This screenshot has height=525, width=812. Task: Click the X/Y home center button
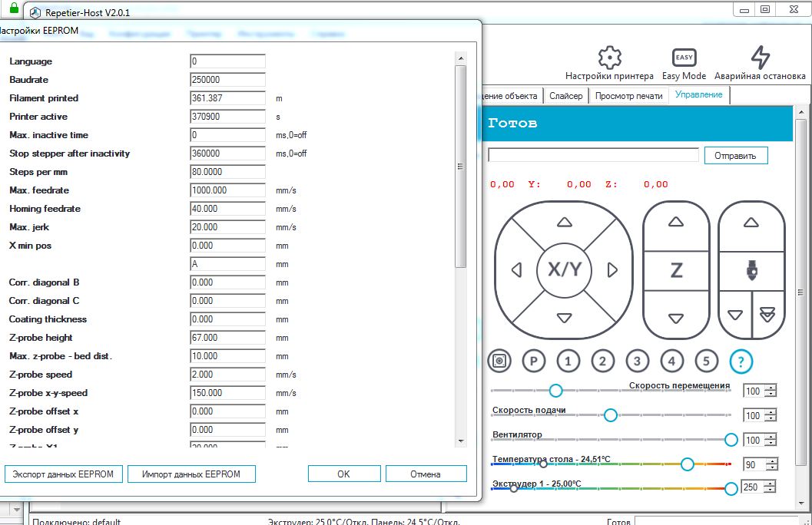(564, 269)
